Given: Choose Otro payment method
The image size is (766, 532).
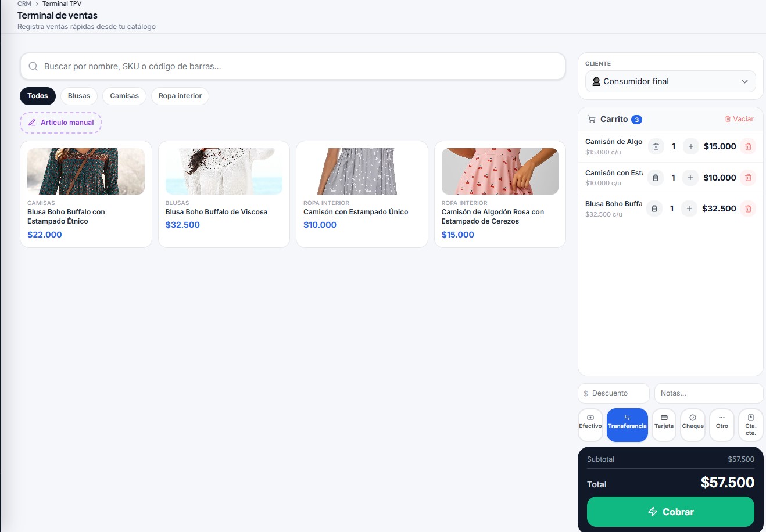Looking at the screenshot, I should (722, 425).
